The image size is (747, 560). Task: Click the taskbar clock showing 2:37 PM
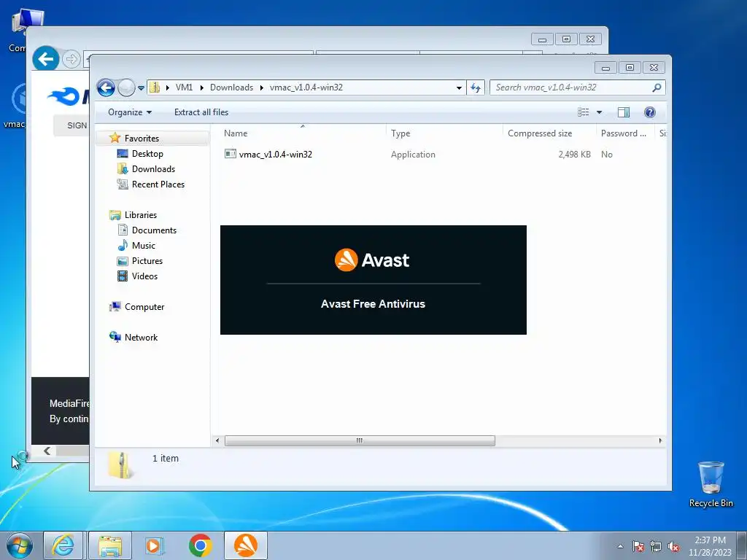710,546
